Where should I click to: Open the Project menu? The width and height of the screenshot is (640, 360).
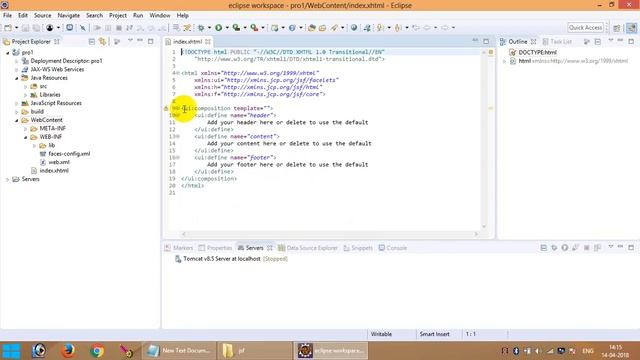(x=118, y=15)
